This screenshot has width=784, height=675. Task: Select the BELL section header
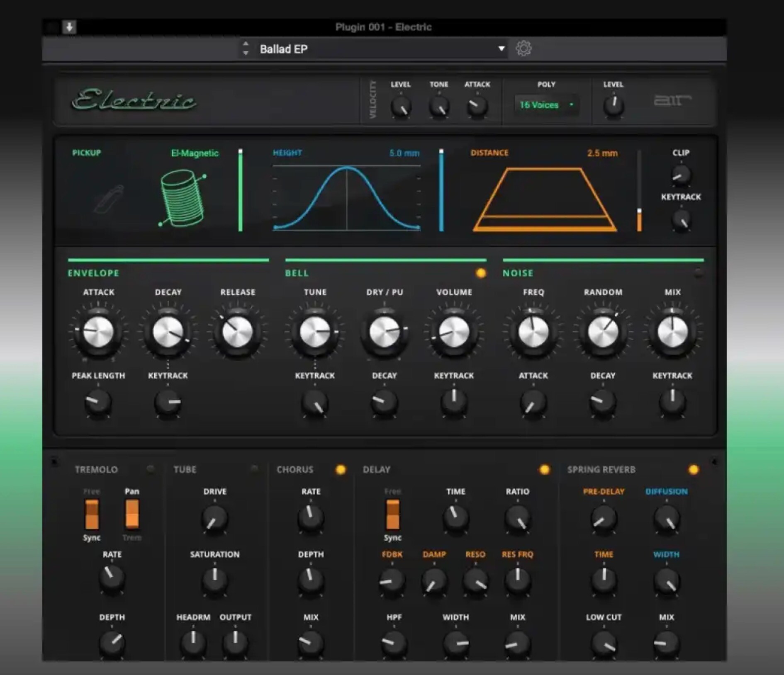(296, 273)
